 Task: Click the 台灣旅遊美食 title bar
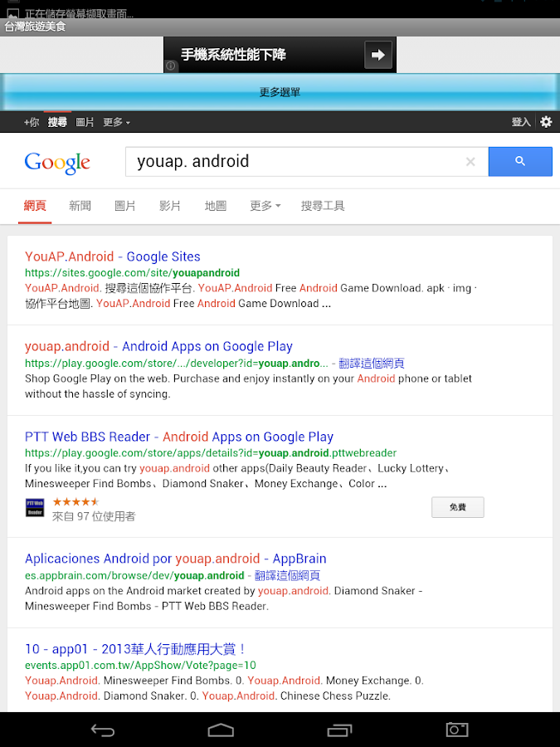tap(280, 27)
